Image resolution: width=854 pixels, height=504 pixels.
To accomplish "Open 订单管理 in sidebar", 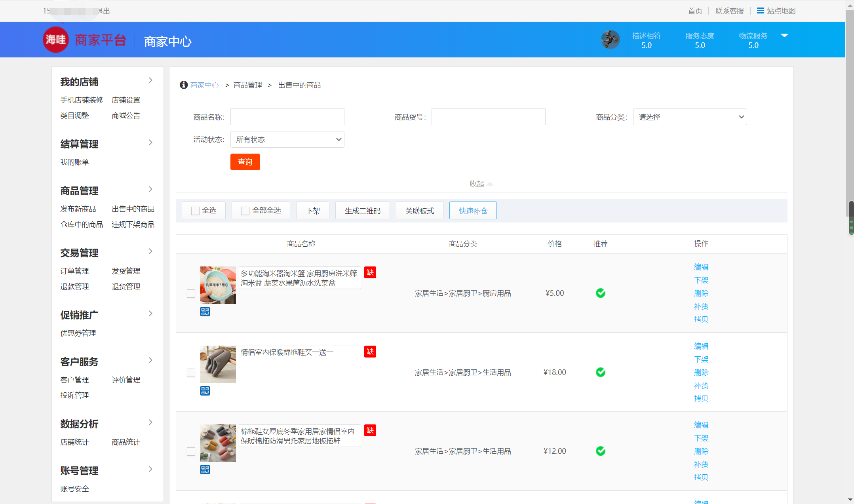I will (74, 271).
